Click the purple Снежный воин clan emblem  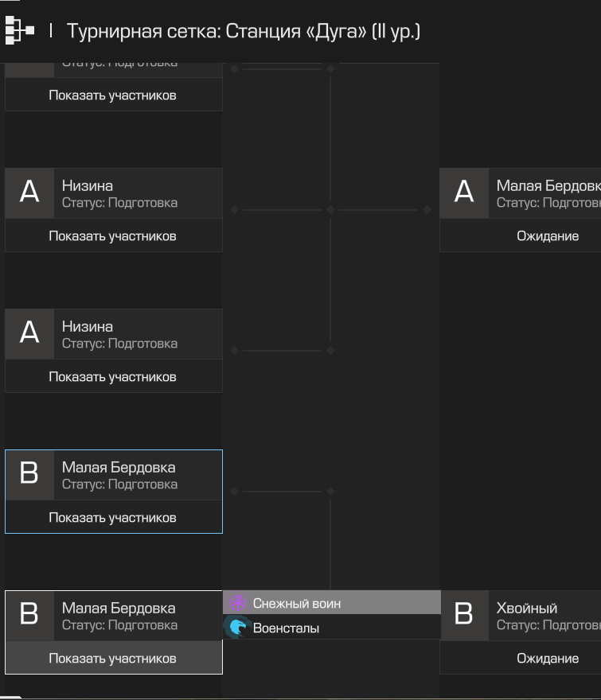point(238,603)
